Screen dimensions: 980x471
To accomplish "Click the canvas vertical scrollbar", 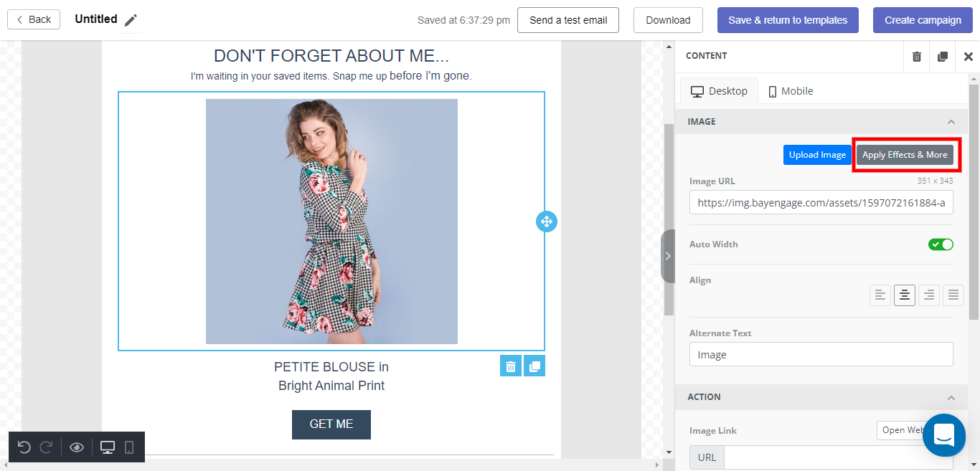I will pos(669,219).
